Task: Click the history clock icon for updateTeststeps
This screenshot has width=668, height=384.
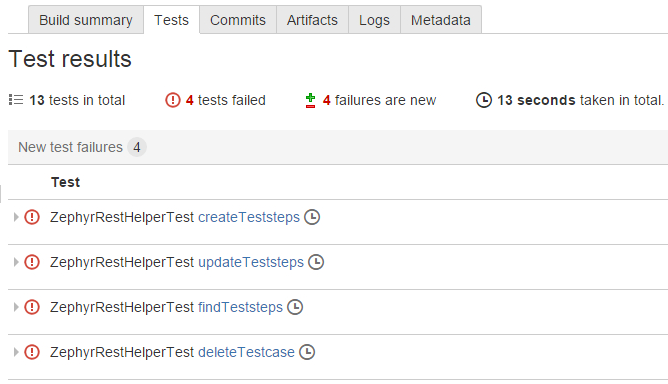Action: [316, 262]
